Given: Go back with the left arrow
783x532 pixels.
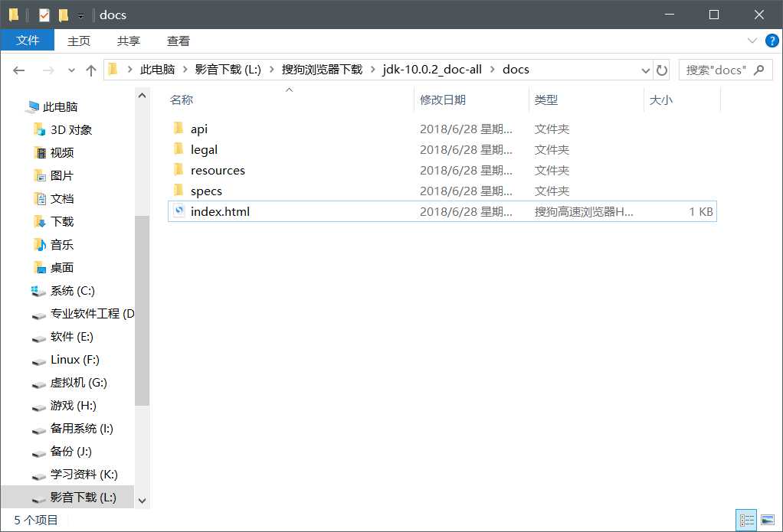Looking at the screenshot, I should pyautogui.click(x=19, y=70).
